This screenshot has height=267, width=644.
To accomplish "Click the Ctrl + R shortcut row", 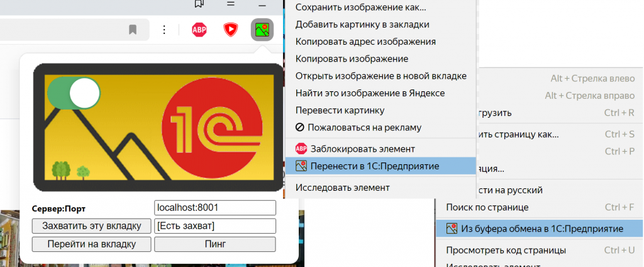I will (x=560, y=113).
